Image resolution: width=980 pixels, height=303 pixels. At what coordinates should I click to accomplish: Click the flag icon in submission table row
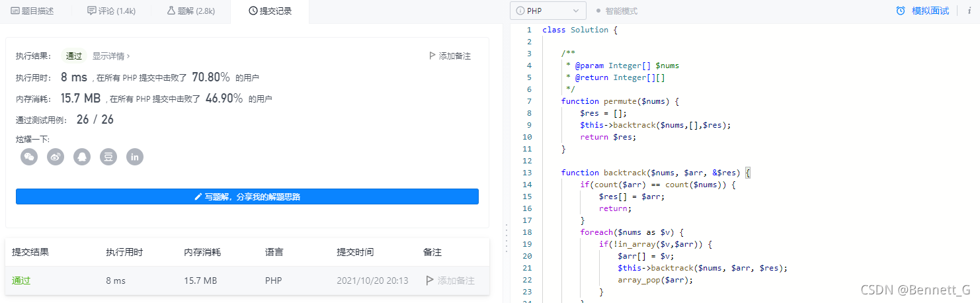[430, 281]
